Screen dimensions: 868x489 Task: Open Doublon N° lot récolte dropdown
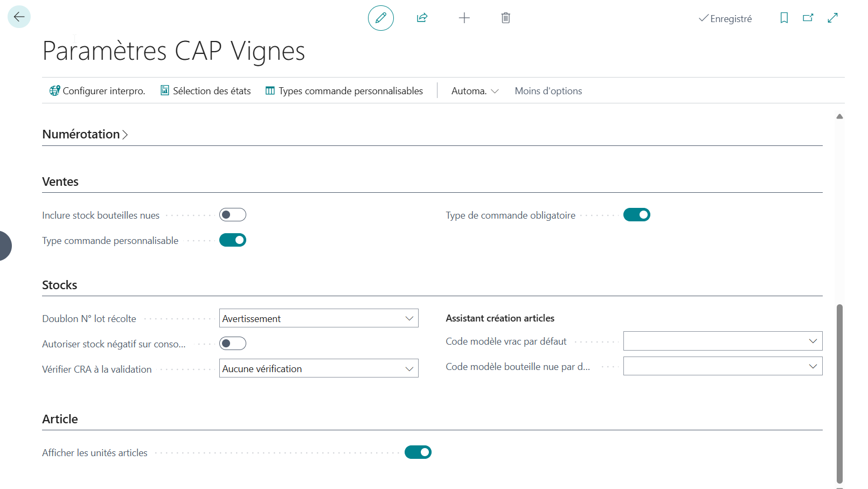point(319,318)
